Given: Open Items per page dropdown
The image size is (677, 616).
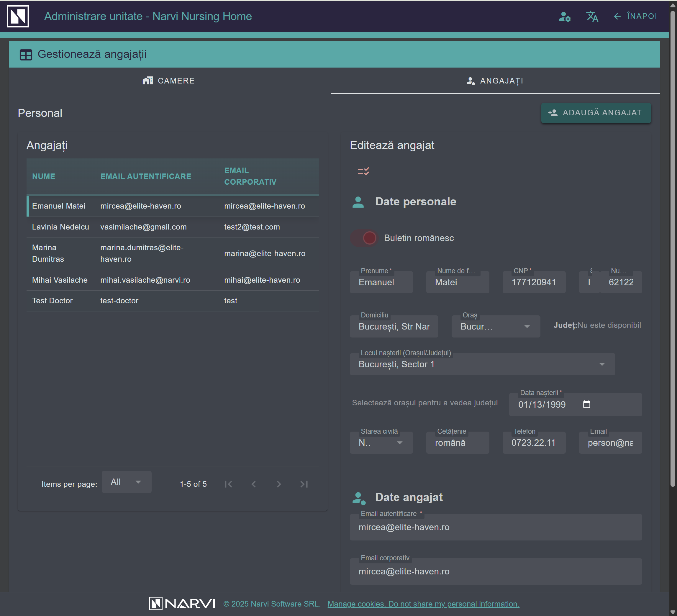Looking at the screenshot, I should tap(126, 482).
